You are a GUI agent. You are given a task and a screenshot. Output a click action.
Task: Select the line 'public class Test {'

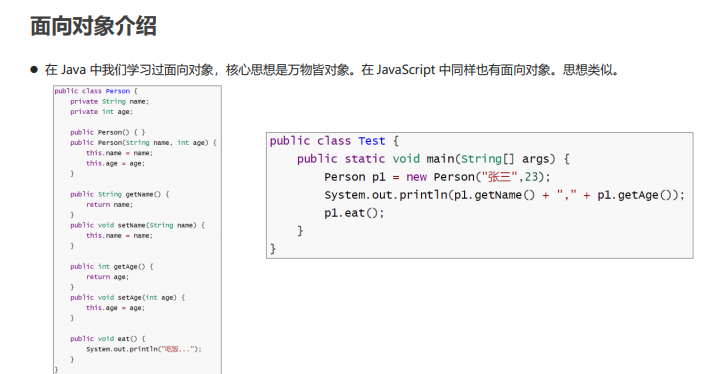(x=334, y=141)
